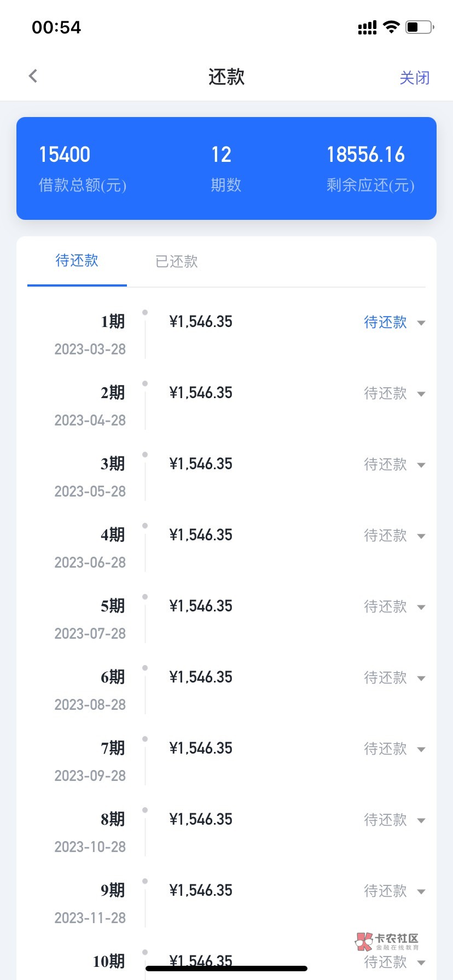Switch to the 已还款 tab
The height and width of the screenshot is (980, 453).
coord(176,261)
